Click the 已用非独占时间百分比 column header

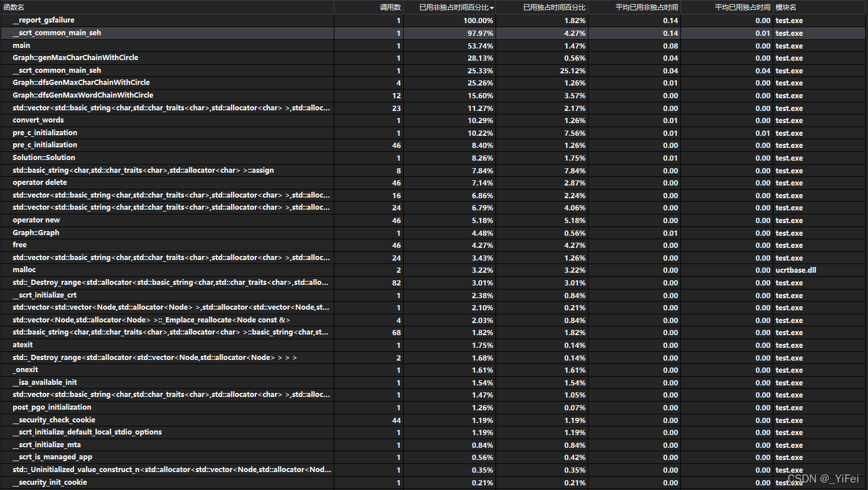(x=449, y=7)
